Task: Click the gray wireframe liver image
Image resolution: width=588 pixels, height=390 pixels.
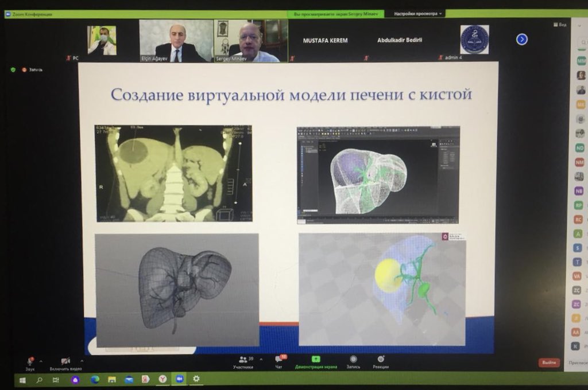Action: pos(177,290)
